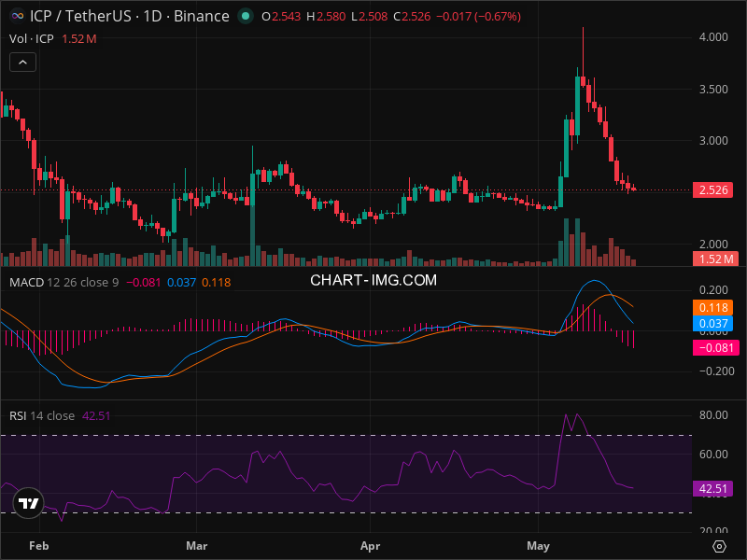Click the volume value label 1.52 M on axis
Image resolution: width=747 pixels, height=560 pixels.
click(x=715, y=259)
